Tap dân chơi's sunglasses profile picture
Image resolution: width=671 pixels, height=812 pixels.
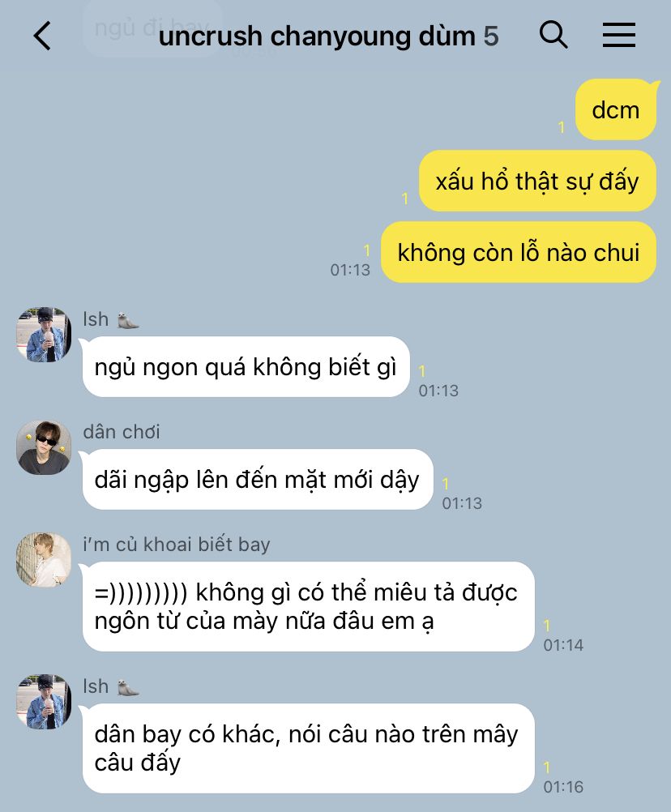[x=44, y=447]
